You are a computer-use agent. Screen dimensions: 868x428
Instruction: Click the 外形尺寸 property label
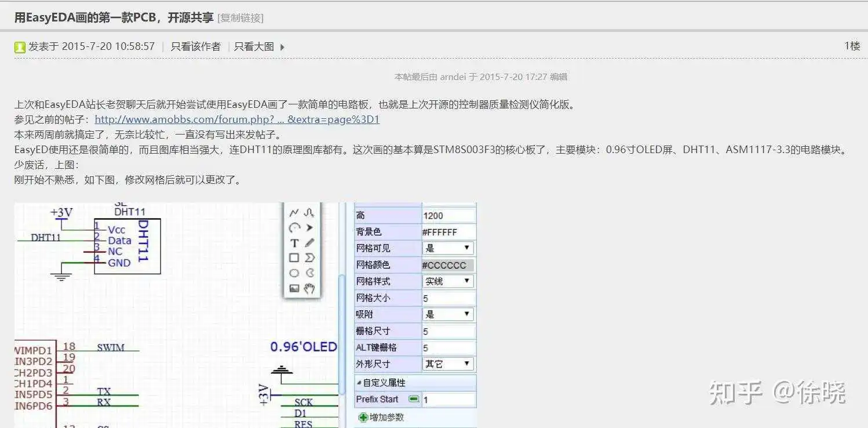click(373, 364)
